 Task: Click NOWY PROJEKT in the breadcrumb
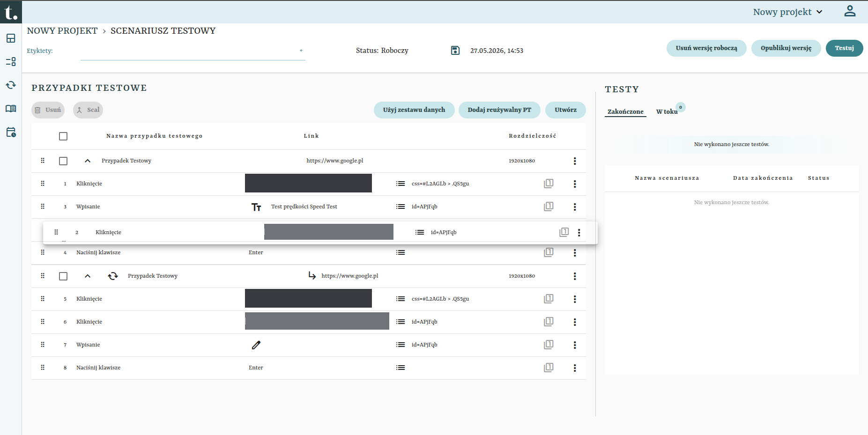click(62, 31)
